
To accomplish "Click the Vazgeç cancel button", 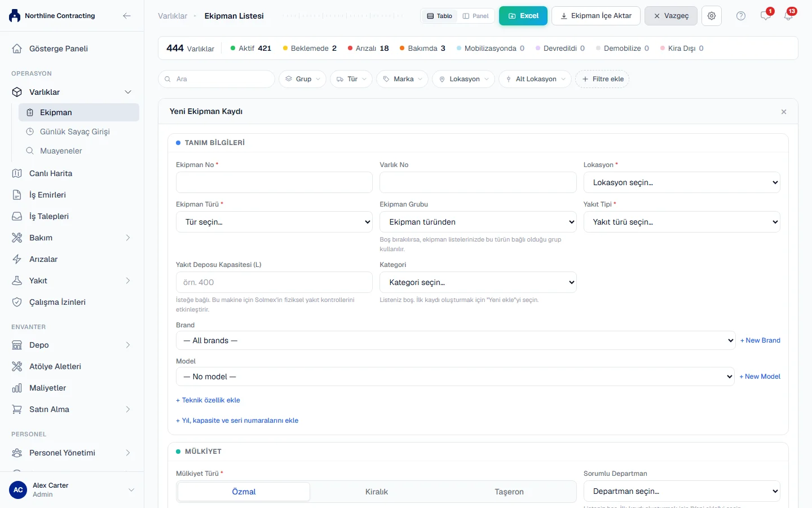I will pyautogui.click(x=671, y=16).
